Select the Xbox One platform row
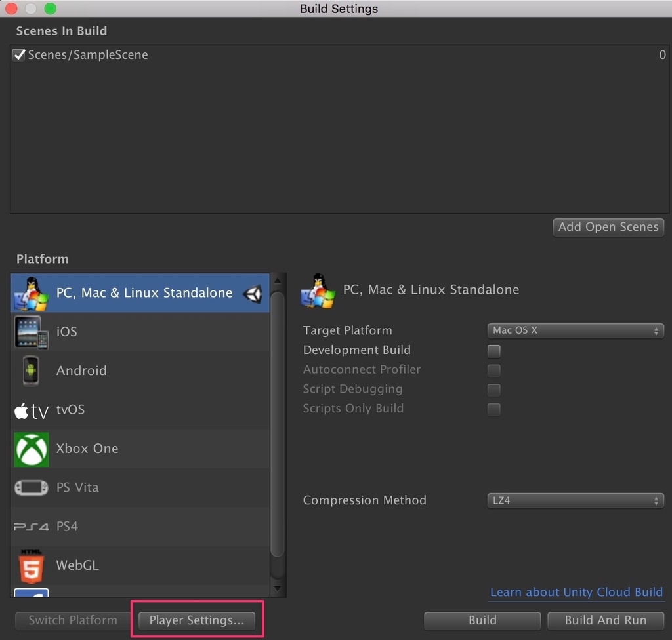Image resolution: width=672 pixels, height=640 pixels. click(140, 449)
